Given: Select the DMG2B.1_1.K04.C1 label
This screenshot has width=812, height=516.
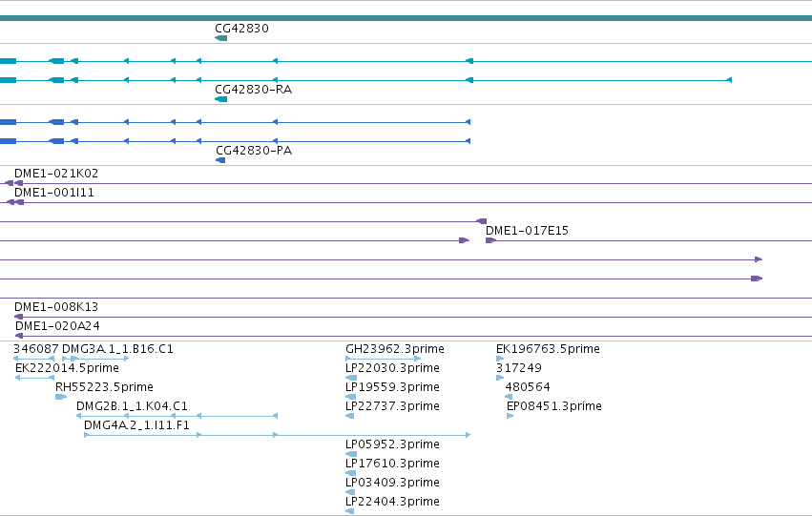Looking at the screenshot, I should click(132, 406).
